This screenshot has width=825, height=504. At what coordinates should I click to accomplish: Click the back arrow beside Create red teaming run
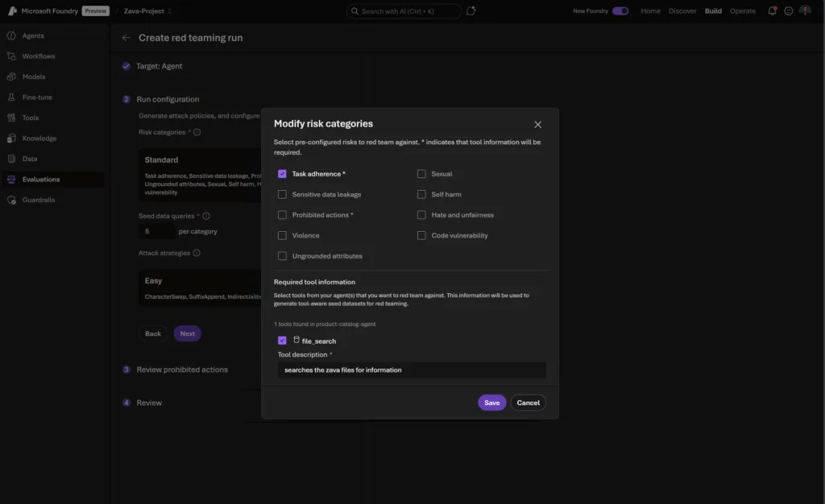(126, 38)
